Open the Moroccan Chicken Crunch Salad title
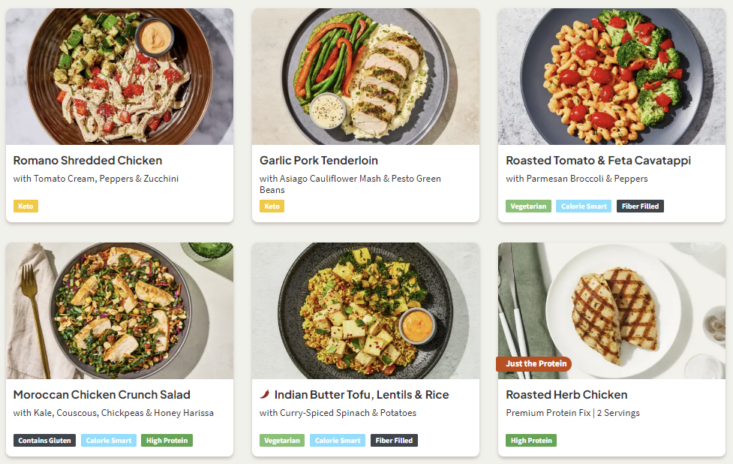The image size is (733, 464). (x=102, y=395)
